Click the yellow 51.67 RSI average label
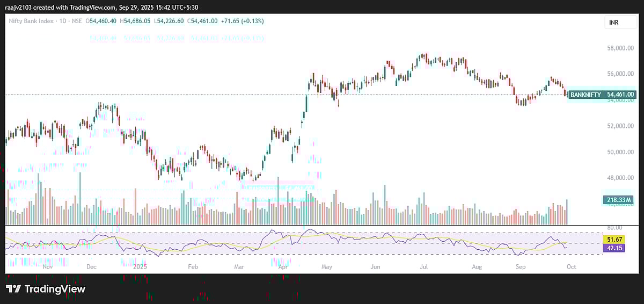The image size is (644, 304). point(614,239)
